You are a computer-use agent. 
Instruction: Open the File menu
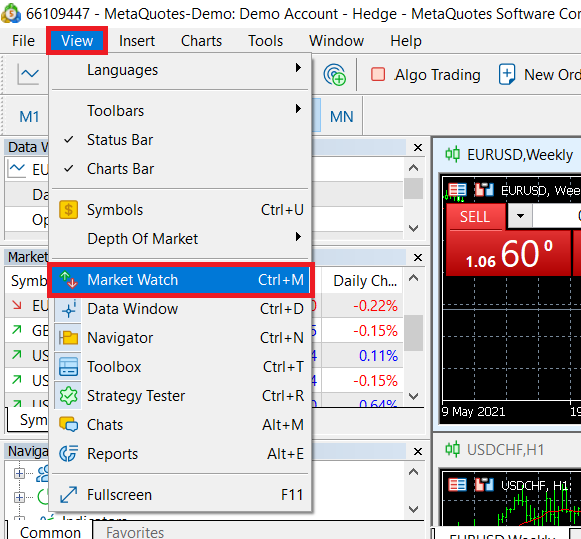click(x=23, y=41)
